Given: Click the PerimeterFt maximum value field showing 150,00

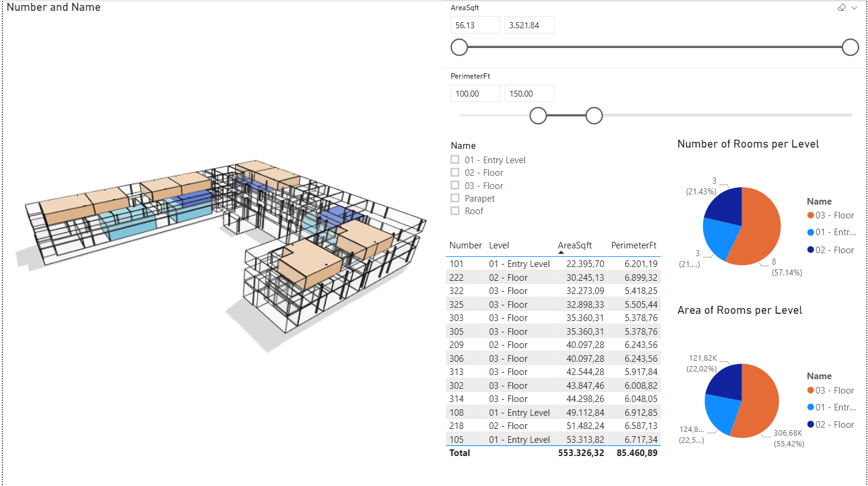Looking at the screenshot, I should [x=529, y=94].
